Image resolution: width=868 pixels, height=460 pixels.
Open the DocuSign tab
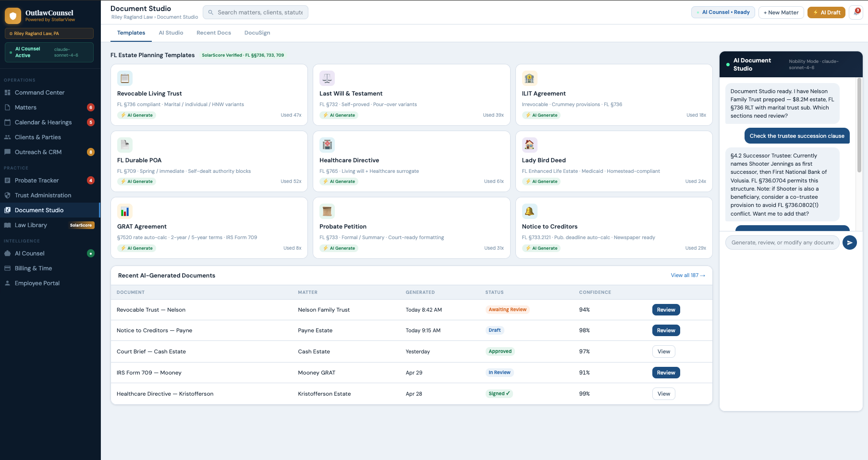point(257,33)
